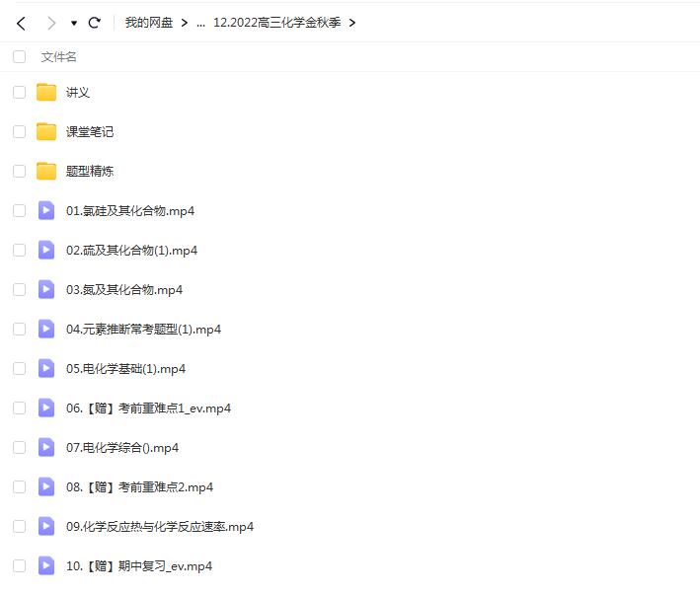Click video icon of 03.氮及其化合物.mp4
The image size is (700, 594).
click(x=46, y=289)
